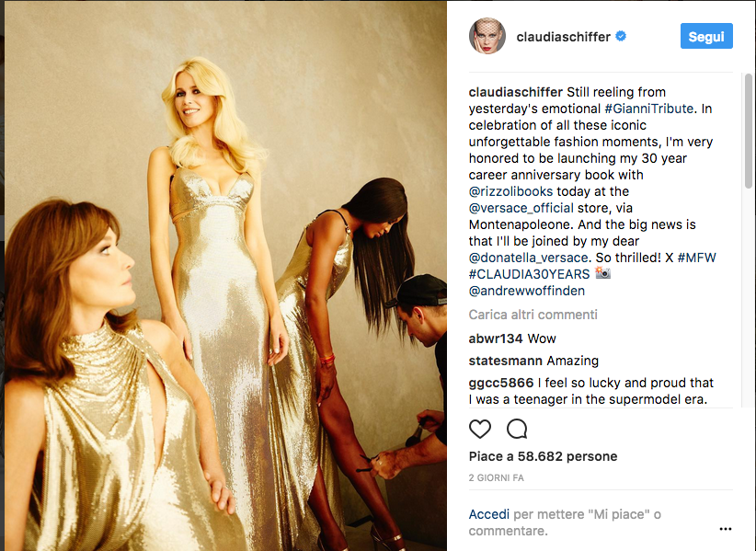The image size is (756, 551).
Task: Open the #GianniTribute hashtag
Action: point(649,109)
